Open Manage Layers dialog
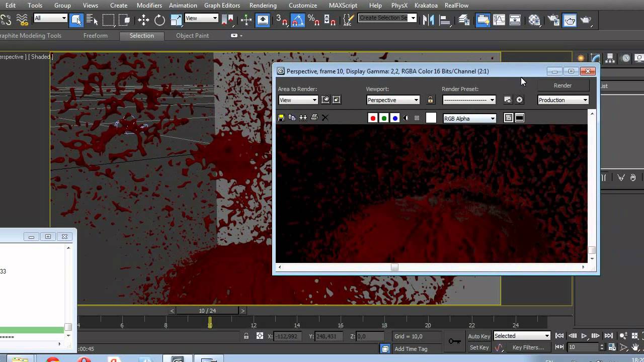The width and height of the screenshot is (644, 362). click(x=464, y=20)
